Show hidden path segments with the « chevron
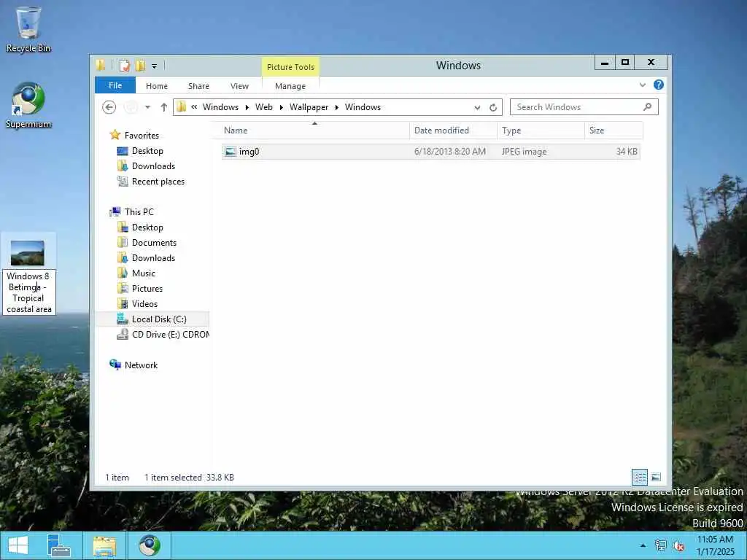747x560 pixels. [194, 107]
